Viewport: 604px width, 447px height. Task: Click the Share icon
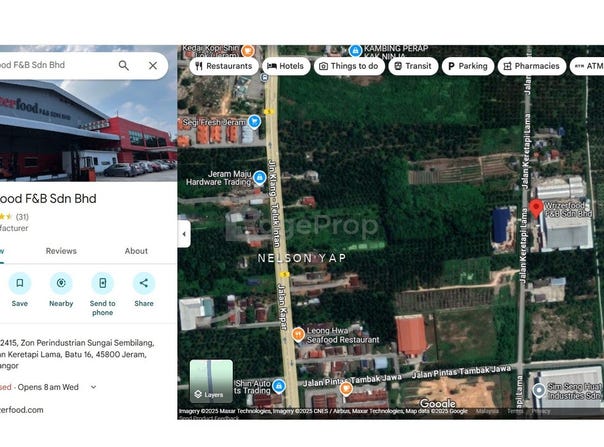click(x=144, y=283)
